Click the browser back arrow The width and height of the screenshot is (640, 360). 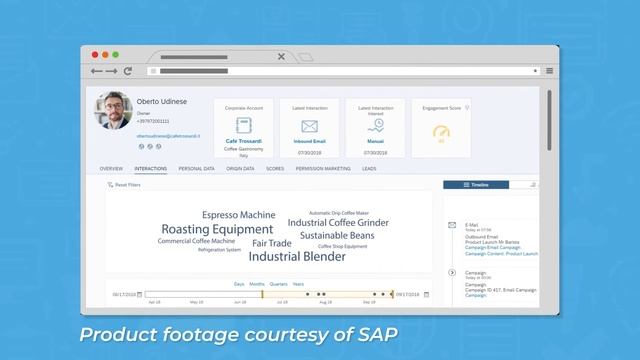tap(97, 71)
